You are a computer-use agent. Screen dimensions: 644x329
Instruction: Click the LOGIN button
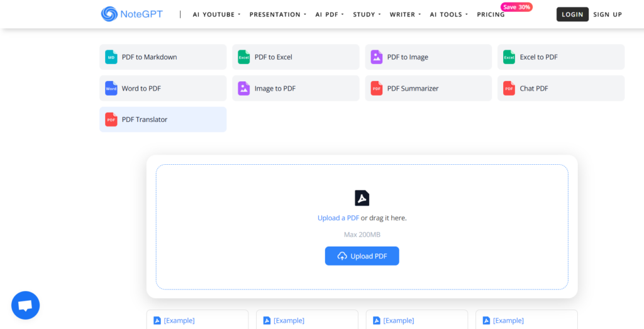572,14
